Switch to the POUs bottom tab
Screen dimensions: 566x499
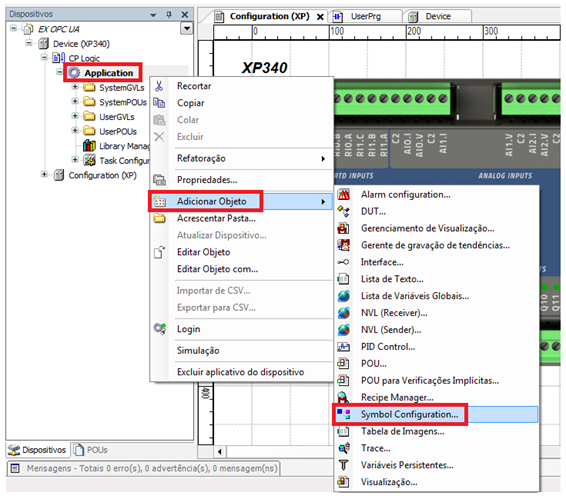pyautogui.click(x=91, y=450)
